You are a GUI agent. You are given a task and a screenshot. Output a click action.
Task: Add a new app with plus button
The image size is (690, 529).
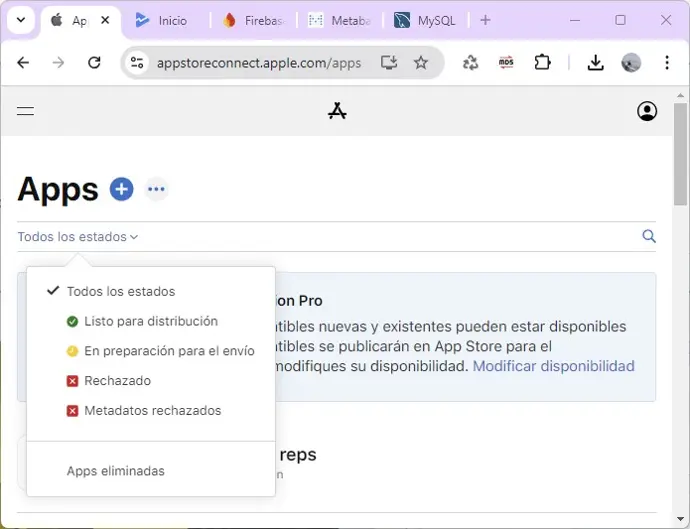tap(121, 189)
